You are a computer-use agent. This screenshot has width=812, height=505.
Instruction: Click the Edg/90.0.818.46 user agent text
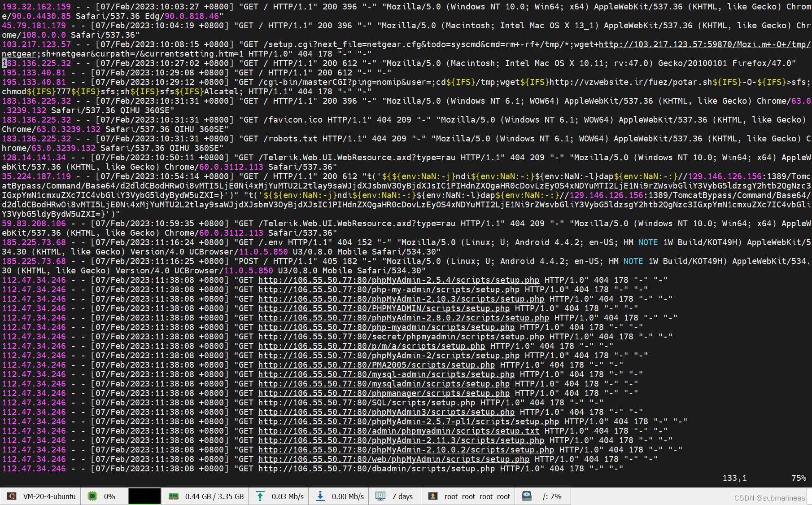[182, 16]
